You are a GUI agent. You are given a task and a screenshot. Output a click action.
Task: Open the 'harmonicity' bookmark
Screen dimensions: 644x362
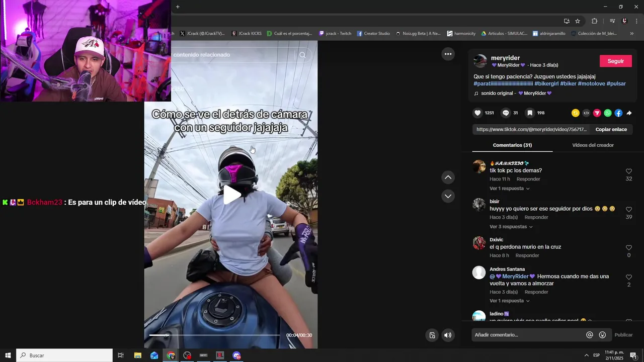tap(461, 34)
